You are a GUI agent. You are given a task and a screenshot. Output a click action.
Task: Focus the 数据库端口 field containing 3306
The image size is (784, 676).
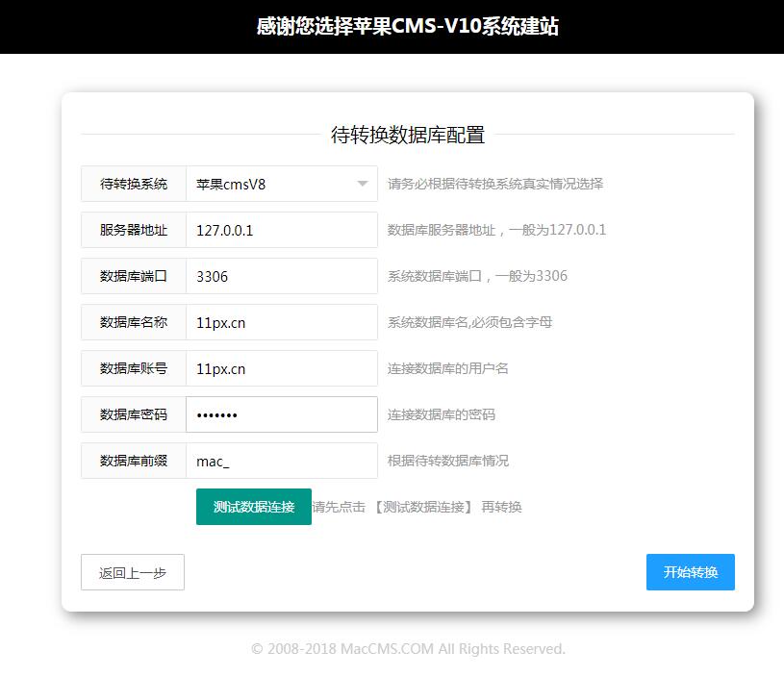click(x=281, y=276)
